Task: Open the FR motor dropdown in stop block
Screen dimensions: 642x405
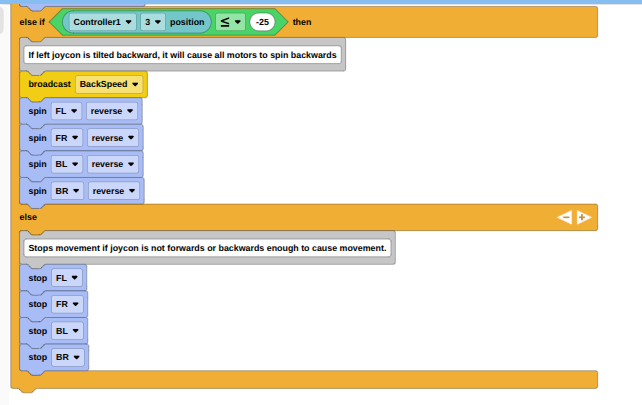Action: tap(67, 304)
